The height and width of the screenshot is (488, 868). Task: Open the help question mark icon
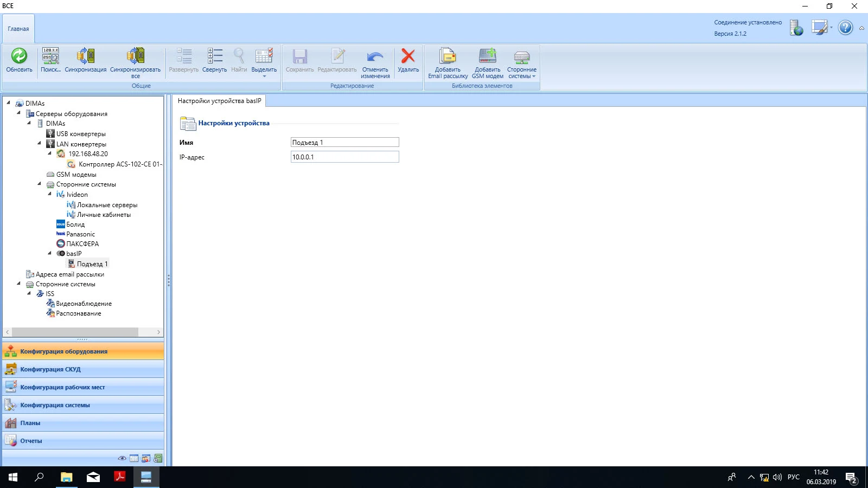pyautogui.click(x=845, y=28)
